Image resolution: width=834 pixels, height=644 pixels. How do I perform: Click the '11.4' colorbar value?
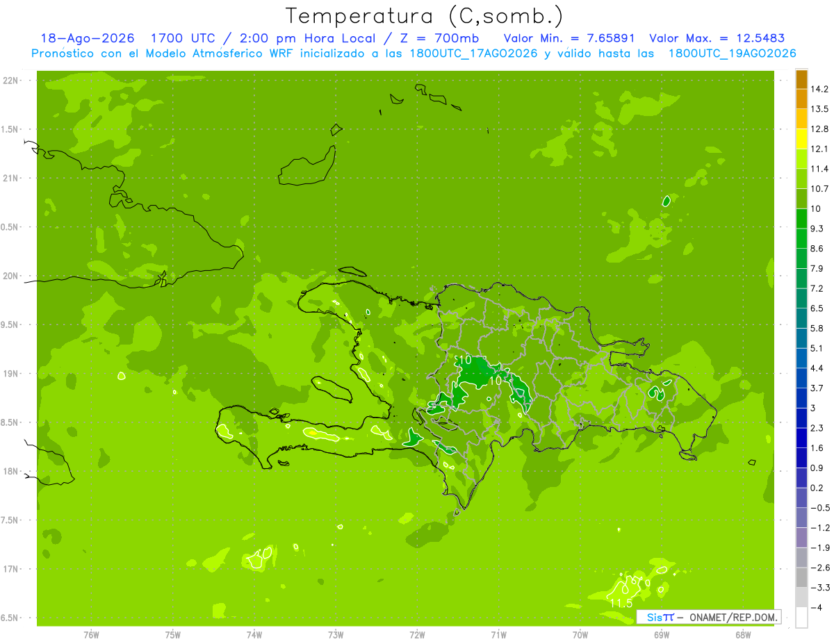click(x=820, y=169)
